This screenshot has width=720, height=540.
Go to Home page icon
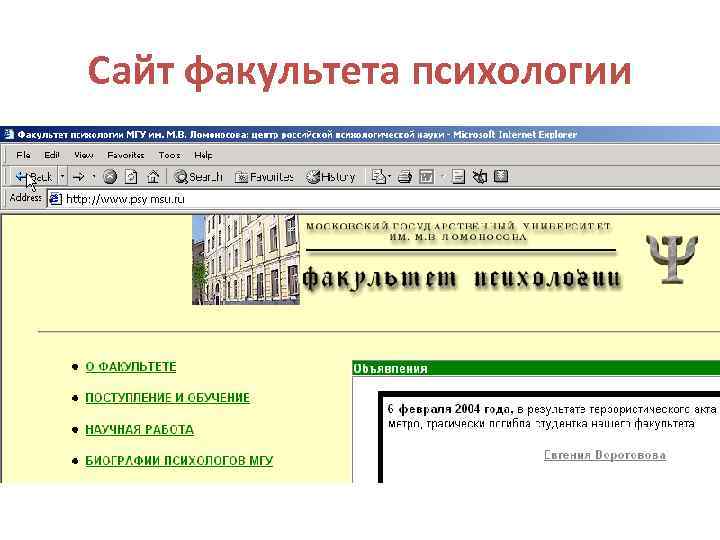coord(153,177)
